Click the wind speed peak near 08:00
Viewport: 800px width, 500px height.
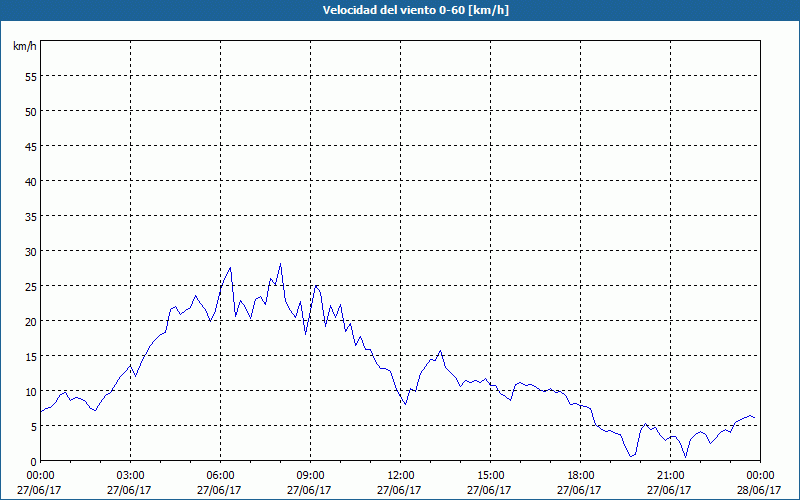(x=280, y=264)
